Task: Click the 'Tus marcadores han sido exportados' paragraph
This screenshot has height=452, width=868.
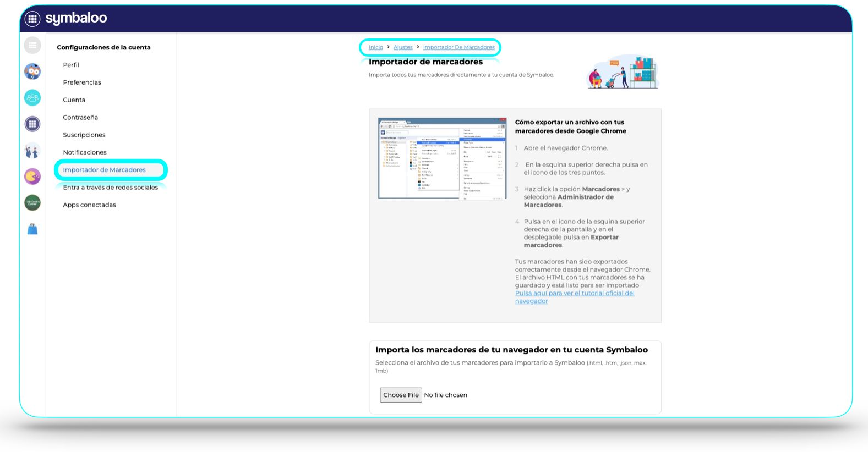Action: (x=583, y=273)
